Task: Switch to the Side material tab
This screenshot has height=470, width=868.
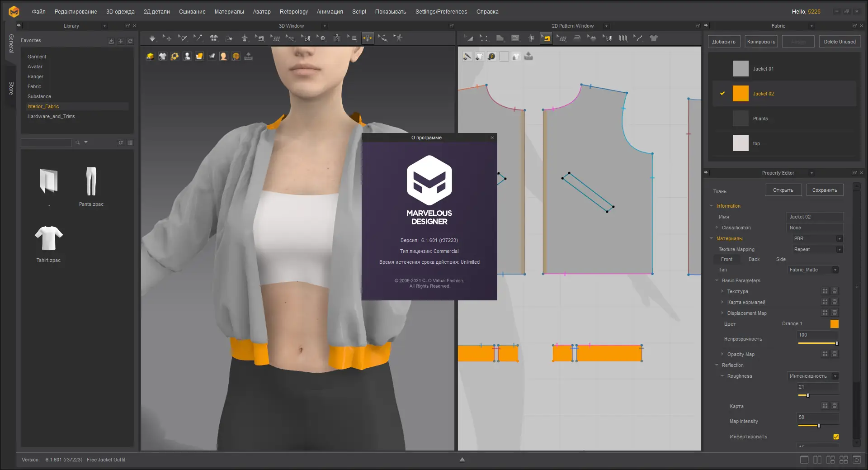Action: [x=781, y=259]
